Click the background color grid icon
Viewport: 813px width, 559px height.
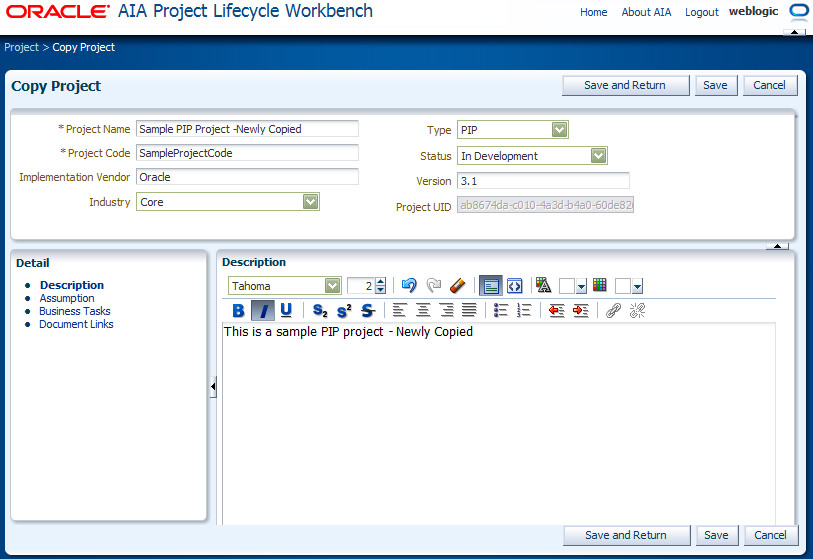point(600,285)
